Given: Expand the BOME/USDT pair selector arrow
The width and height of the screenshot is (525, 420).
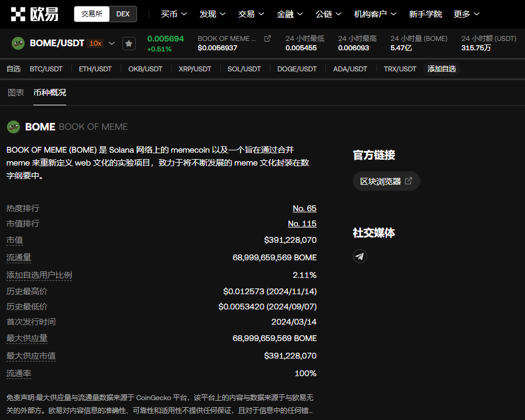Looking at the screenshot, I should coord(112,43).
